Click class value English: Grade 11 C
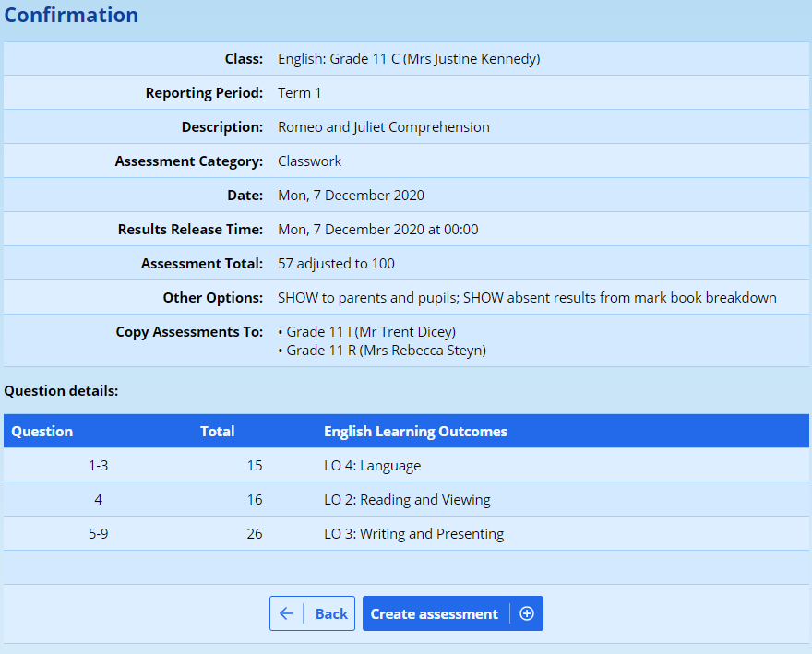 point(408,59)
